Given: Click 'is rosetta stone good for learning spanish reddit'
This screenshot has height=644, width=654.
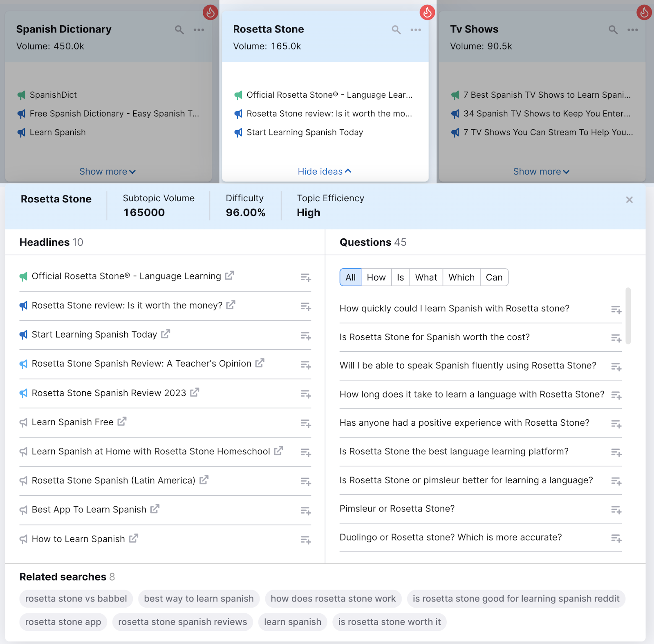Looking at the screenshot, I should click(516, 599).
